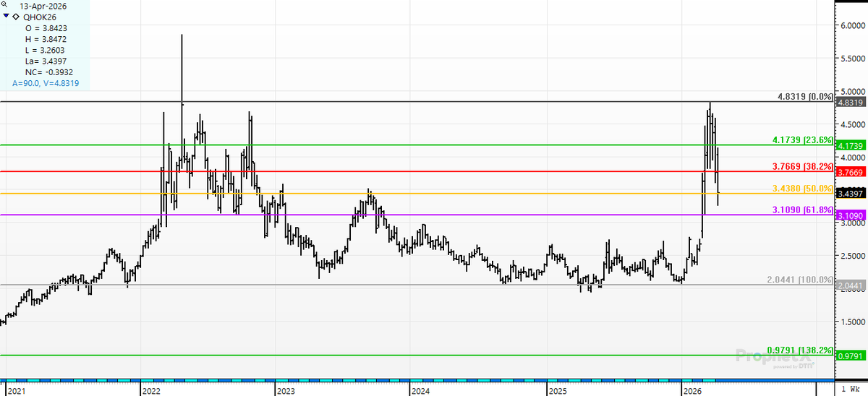Click the 2026 year label on the time axis
Image resolution: width=868 pixels, height=396 pixels.
693,390
